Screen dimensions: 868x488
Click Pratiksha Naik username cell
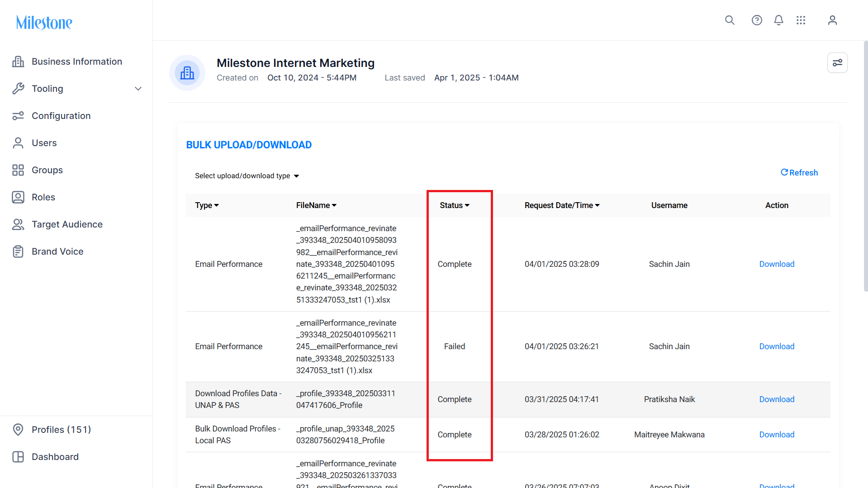pos(669,399)
